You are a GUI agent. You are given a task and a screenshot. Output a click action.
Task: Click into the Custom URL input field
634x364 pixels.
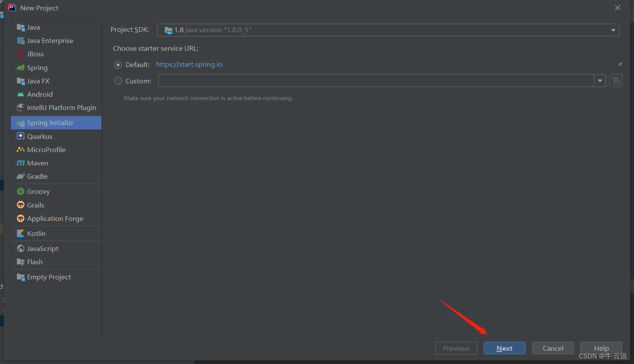pos(376,81)
